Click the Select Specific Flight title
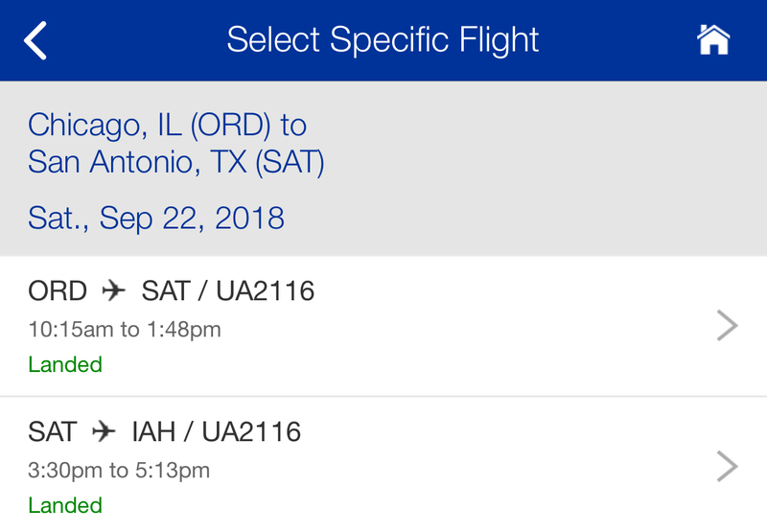Screen dimensions: 767x532 (x=383, y=40)
